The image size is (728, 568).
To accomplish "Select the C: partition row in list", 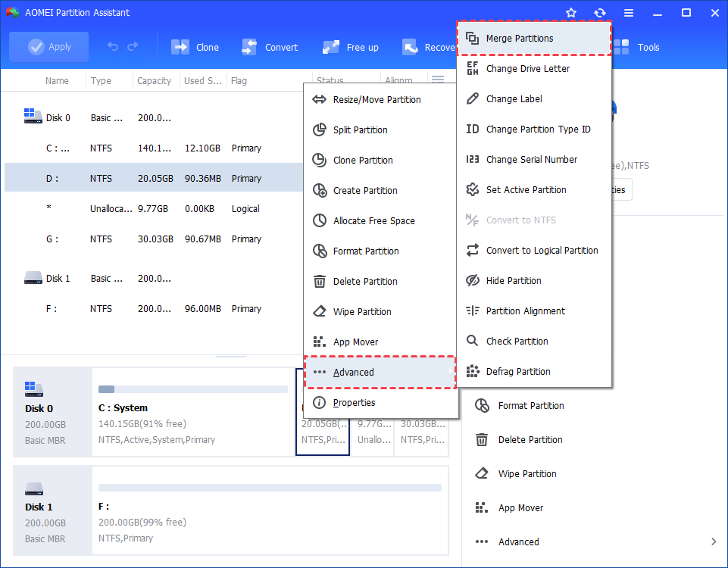I will (154, 148).
